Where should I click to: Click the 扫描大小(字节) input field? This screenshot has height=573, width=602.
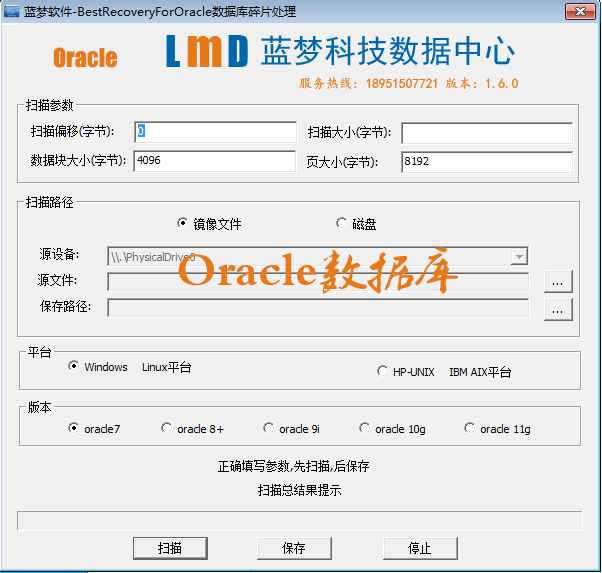486,133
